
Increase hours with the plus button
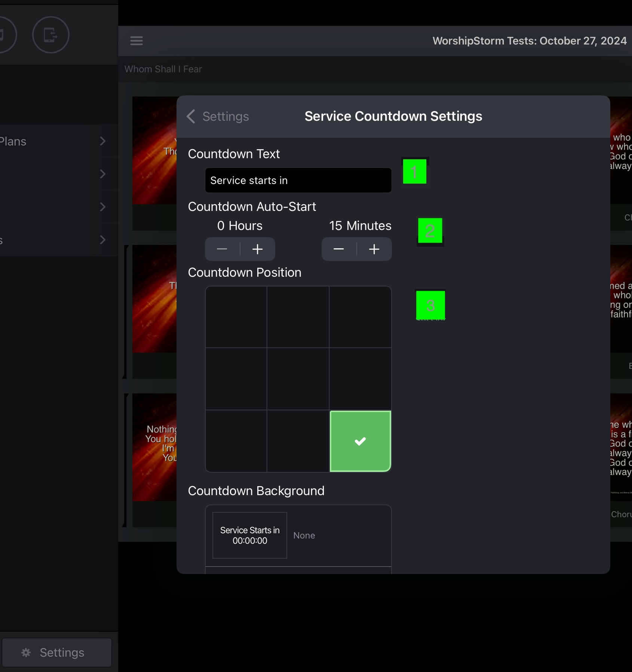[258, 249]
